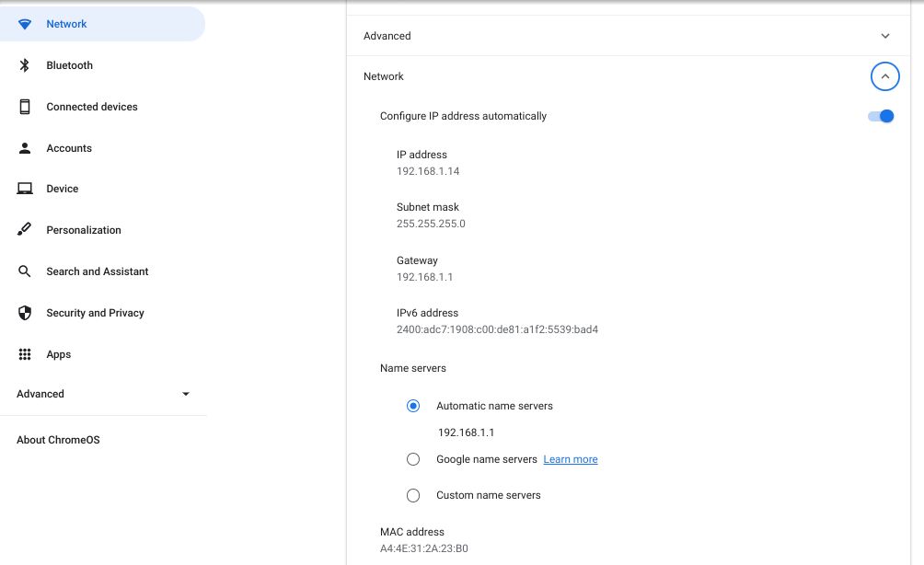Expand the Advanced section panel
This screenshot has height=565, width=924.
[x=884, y=36]
